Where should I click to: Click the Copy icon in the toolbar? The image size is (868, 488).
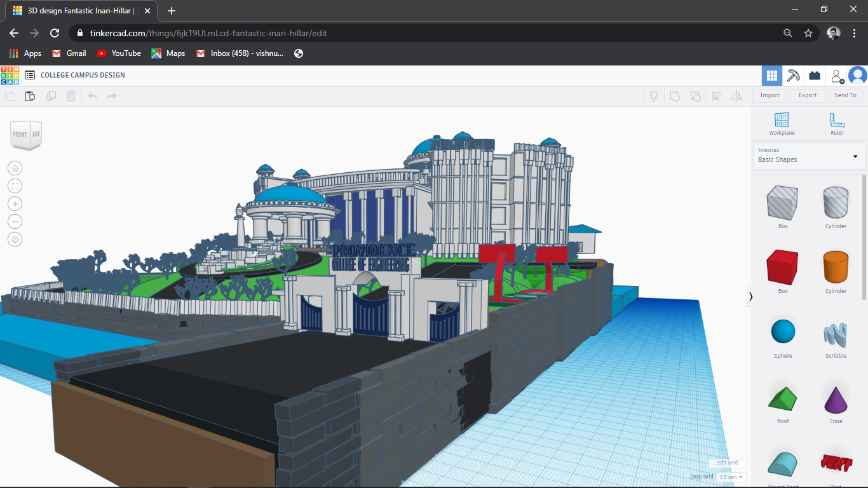pos(10,96)
